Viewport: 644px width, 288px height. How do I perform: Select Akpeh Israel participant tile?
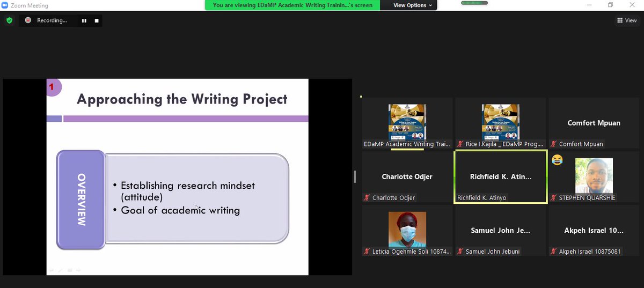pos(594,231)
